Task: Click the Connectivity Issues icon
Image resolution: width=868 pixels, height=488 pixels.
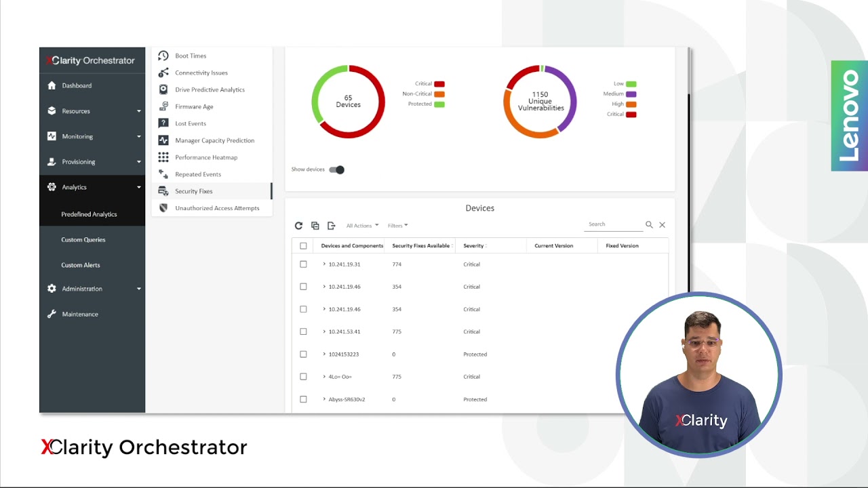Action: [163, 73]
